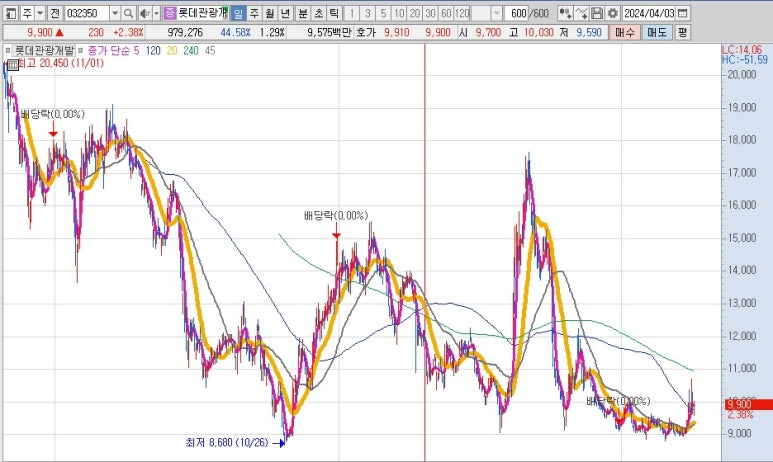Select the minute (분) chart tab
The width and height of the screenshot is (773, 462).
[303, 13]
